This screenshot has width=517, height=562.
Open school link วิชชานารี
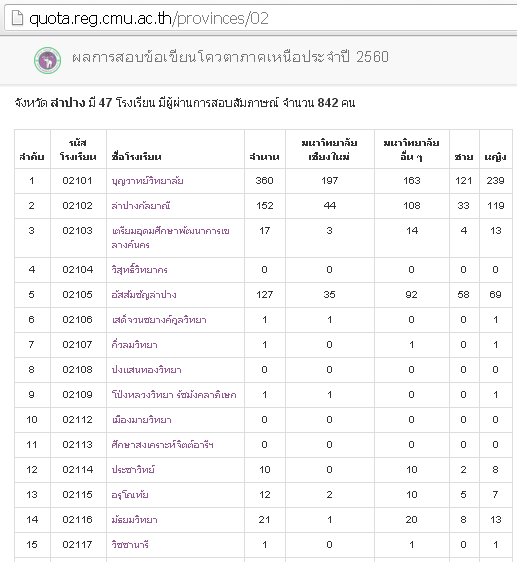130,545
